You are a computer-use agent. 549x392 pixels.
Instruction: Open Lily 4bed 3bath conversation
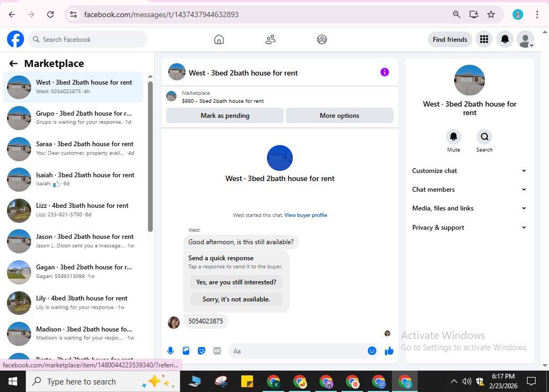point(73,303)
